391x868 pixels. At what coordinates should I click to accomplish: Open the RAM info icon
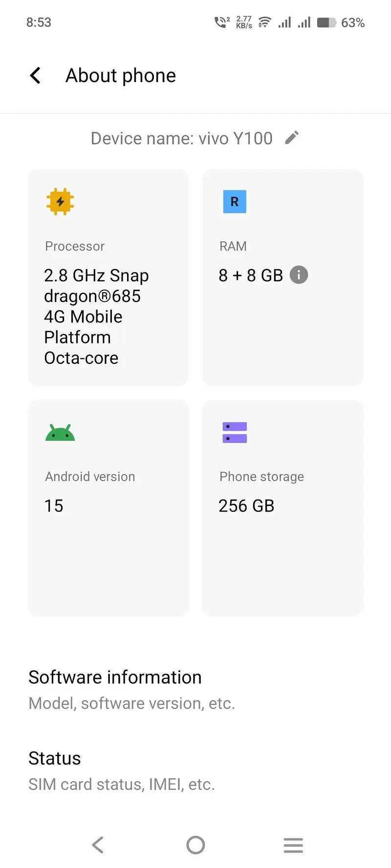[x=299, y=275]
